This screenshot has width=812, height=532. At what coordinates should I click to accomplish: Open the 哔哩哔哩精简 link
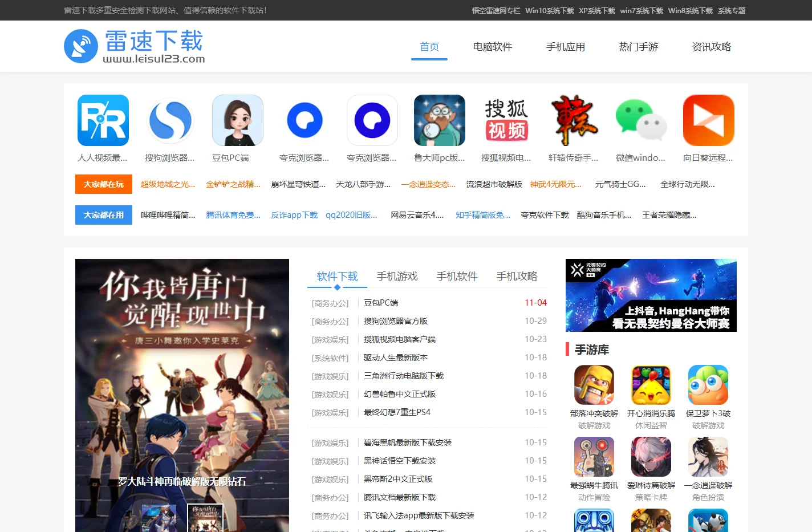[168, 215]
